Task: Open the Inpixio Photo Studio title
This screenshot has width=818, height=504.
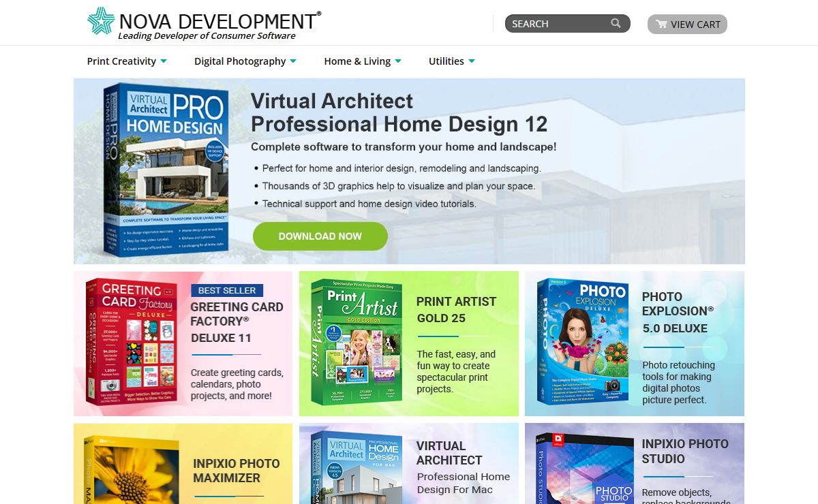Action: click(x=685, y=451)
